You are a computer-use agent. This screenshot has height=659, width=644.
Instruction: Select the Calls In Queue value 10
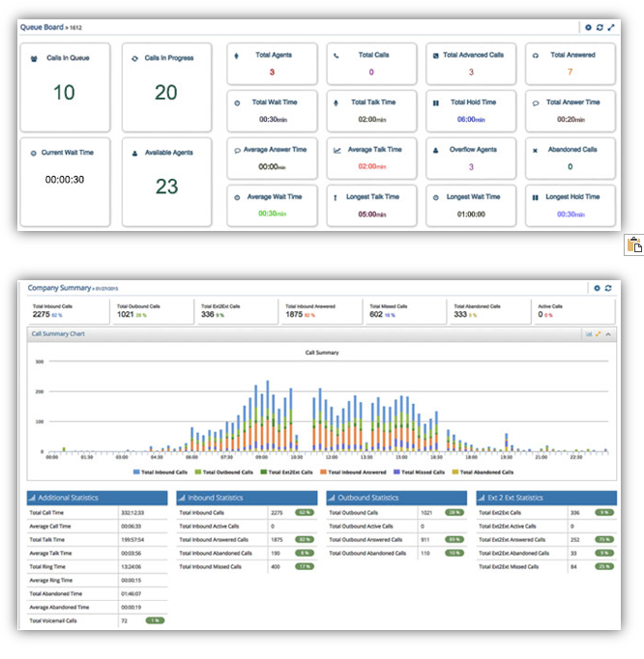pyautogui.click(x=64, y=93)
